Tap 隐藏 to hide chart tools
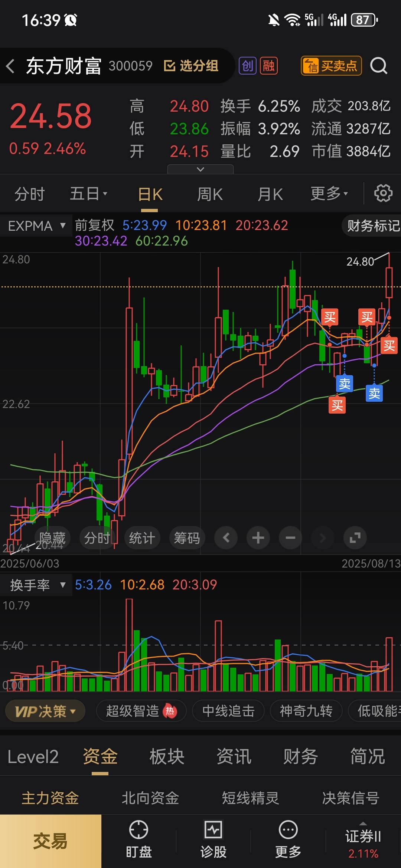Image resolution: width=401 pixels, height=868 pixels. pos(52,537)
